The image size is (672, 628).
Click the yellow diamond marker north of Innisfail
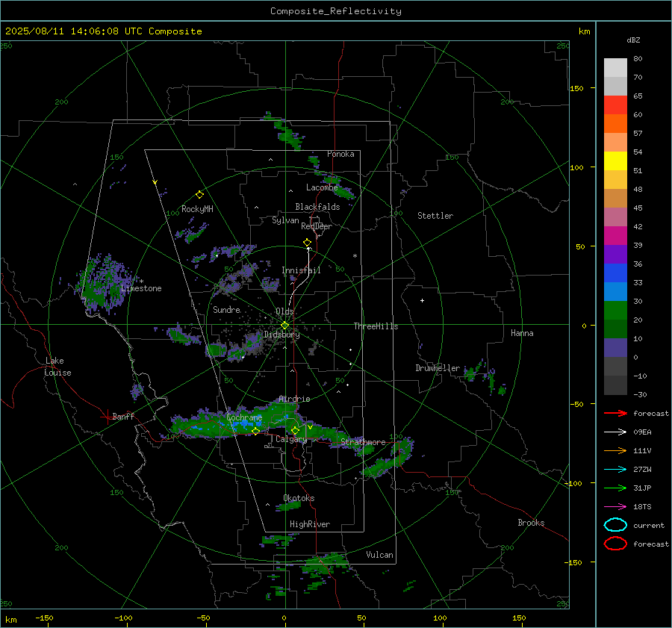point(307,243)
